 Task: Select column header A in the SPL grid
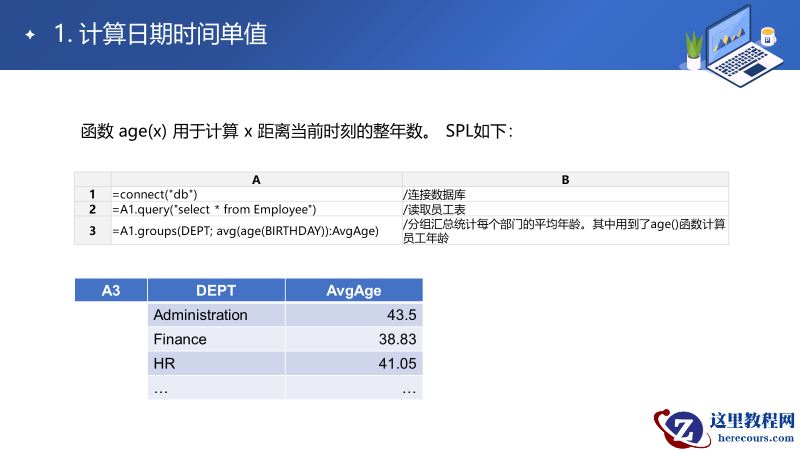tap(256, 180)
